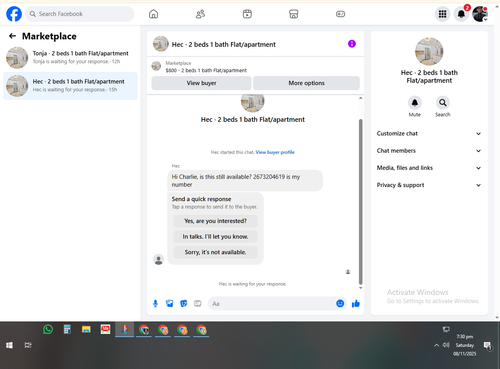Open Calculator from the taskbar
Screen dimensions: 500x369
(x=67, y=329)
